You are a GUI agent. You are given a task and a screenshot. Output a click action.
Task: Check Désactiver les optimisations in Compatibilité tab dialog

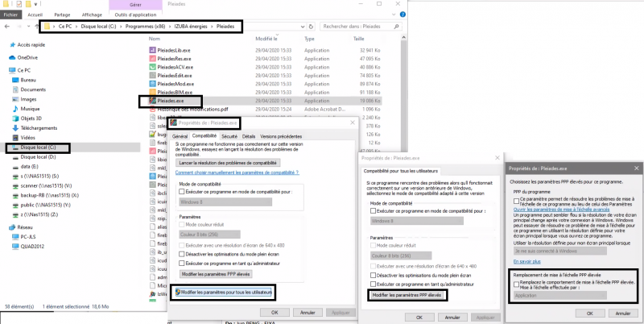(x=182, y=255)
